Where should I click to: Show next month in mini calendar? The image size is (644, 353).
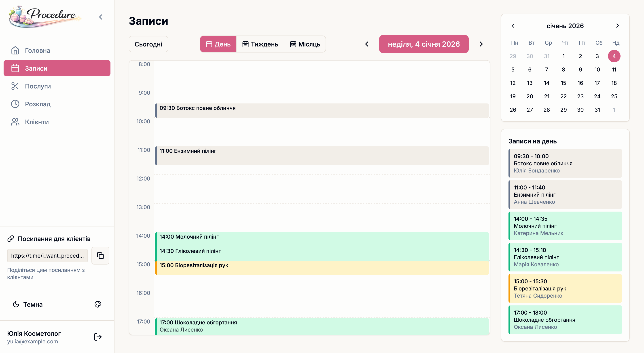pos(617,26)
